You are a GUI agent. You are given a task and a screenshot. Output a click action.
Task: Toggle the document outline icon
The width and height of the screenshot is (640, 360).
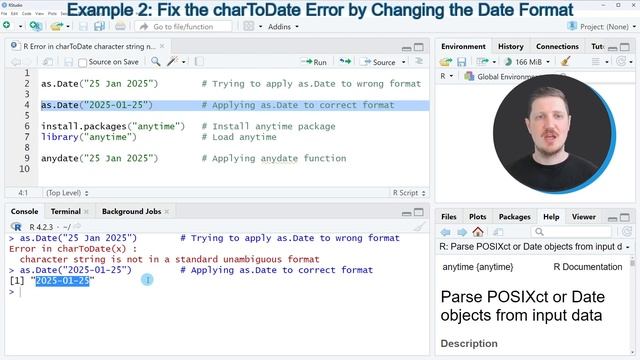click(x=419, y=61)
